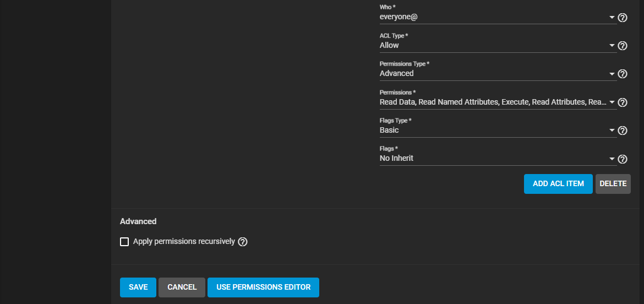Screen dimensions: 644x304
Task: Switch to Use Permissions Editor
Action: pyautogui.click(x=263, y=287)
